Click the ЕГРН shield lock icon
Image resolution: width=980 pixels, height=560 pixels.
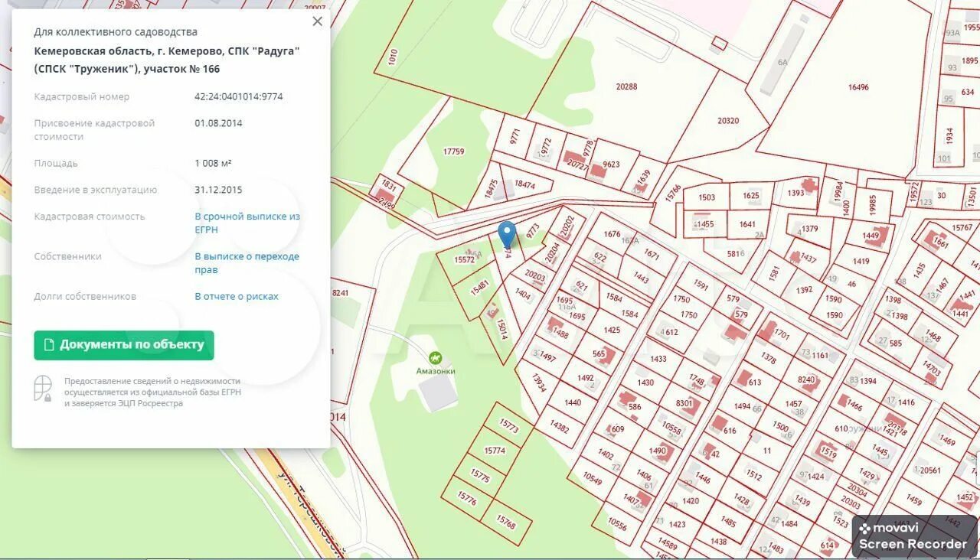(43, 389)
